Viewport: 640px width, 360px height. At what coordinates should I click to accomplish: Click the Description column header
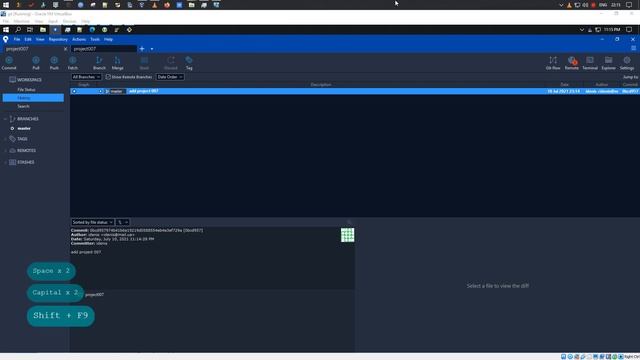coord(321,84)
